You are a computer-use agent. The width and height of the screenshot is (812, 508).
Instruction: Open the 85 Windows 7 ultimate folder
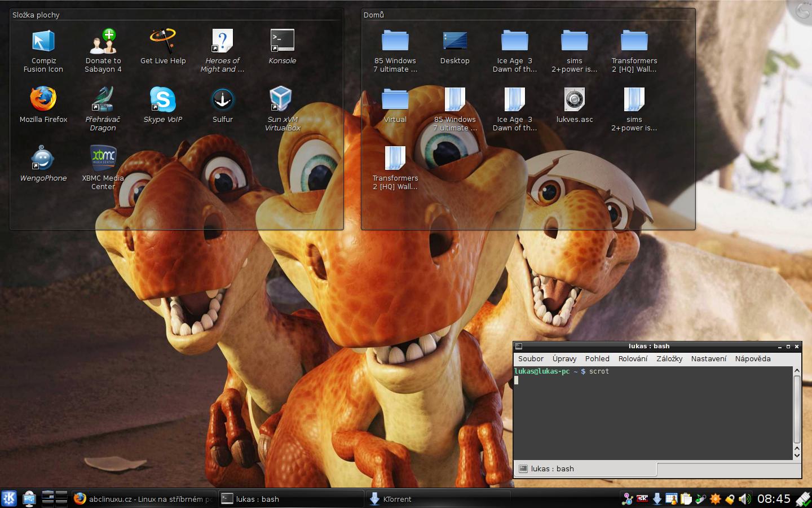[x=395, y=51]
